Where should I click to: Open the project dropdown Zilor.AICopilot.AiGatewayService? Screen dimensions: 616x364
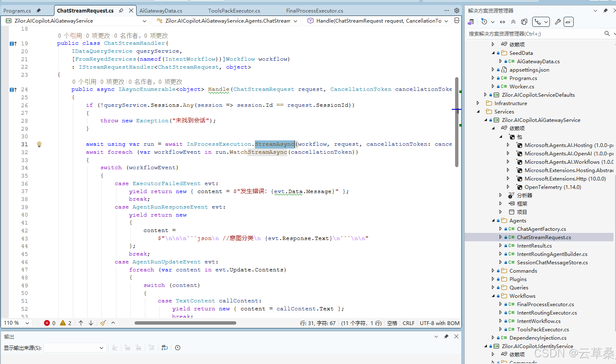pyautogui.click(x=76, y=21)
